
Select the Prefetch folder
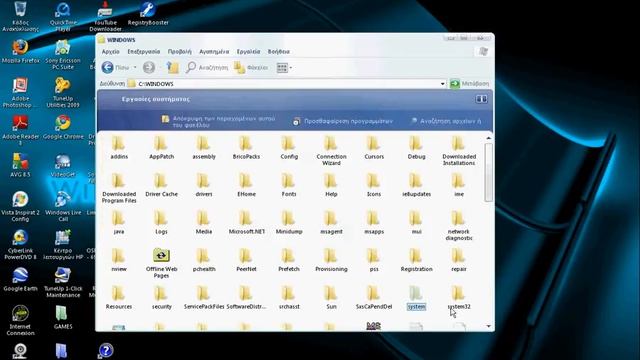tap(289, 260)
